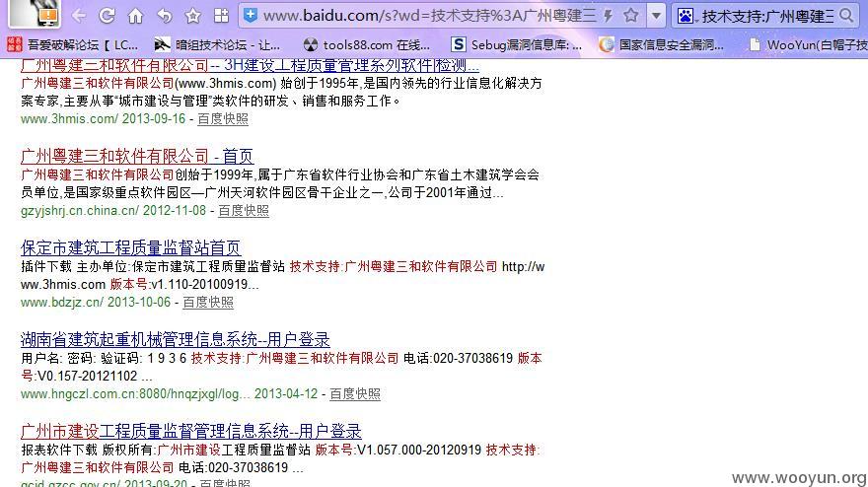This screenshot has height=487, width=868.
Task: Open the WooYun bookmark
Action: (808, 44)
